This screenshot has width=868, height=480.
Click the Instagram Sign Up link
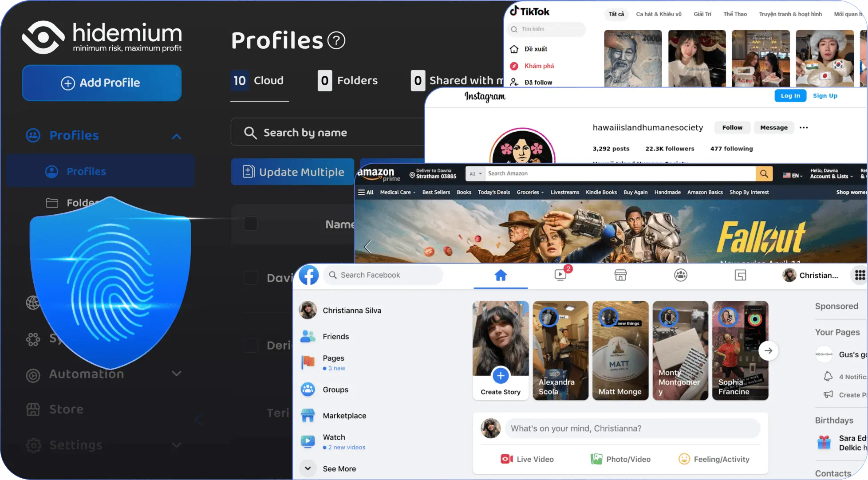[825, 96]
